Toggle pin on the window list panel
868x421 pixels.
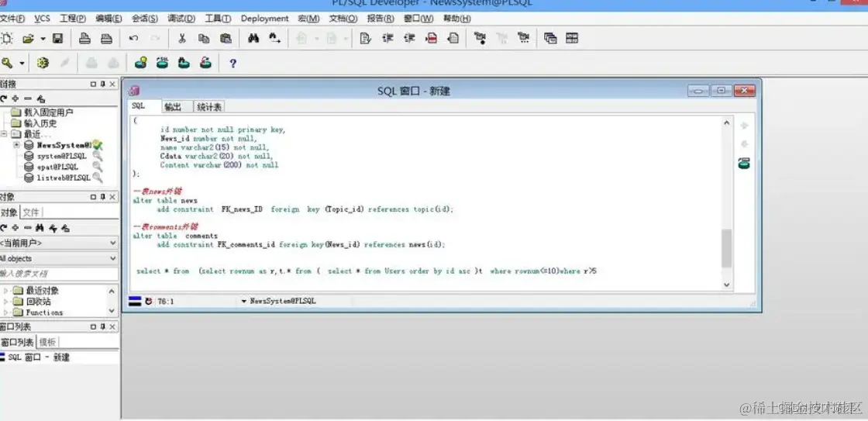pos(102,326)
